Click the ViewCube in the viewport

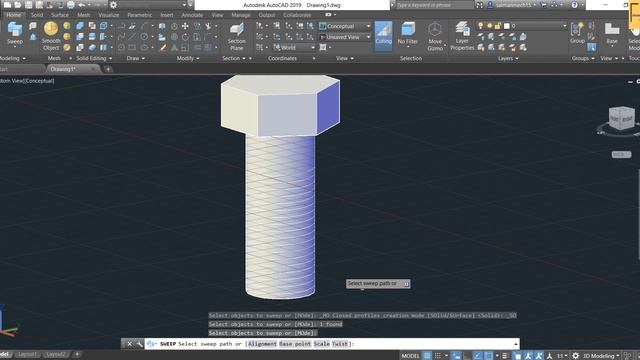(621, 118)
